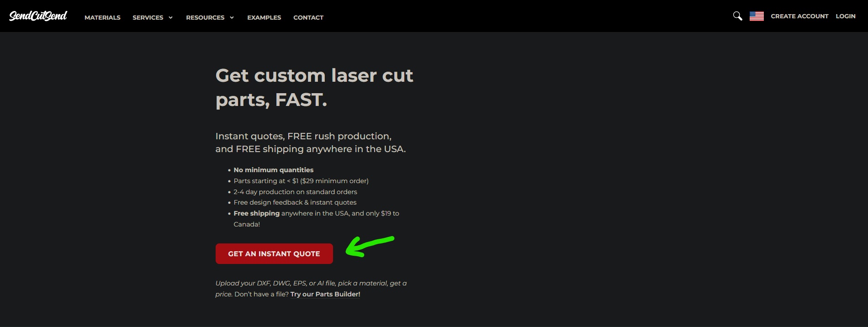This screenshot has height=327, width=868.
Task: Open search with magnifying glass icon
Action: [737, 16]
